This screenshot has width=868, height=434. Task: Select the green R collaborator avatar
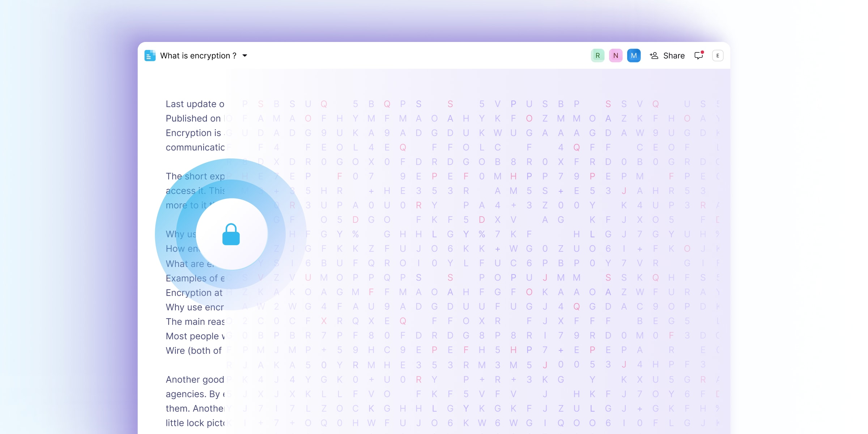pos(597,56)
